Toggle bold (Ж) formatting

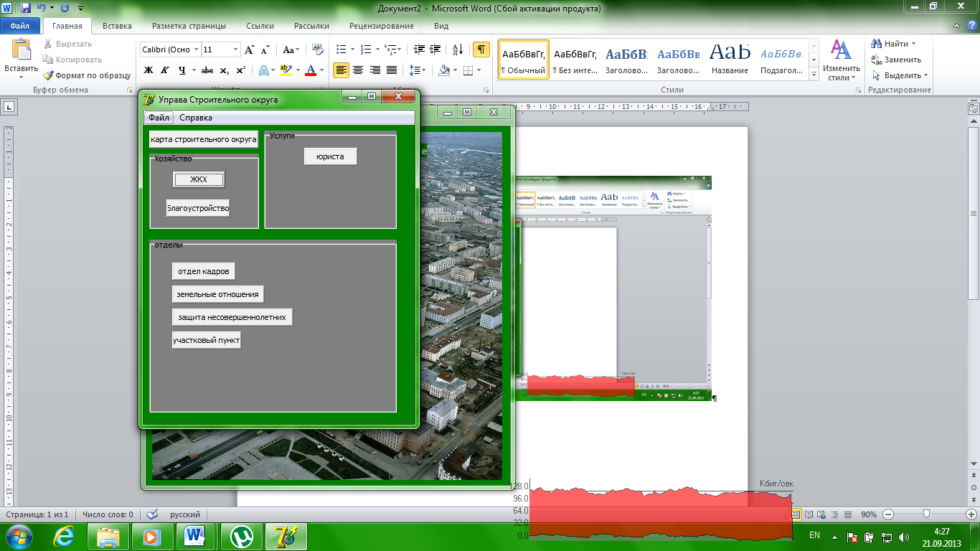click(x=149, y=70)
